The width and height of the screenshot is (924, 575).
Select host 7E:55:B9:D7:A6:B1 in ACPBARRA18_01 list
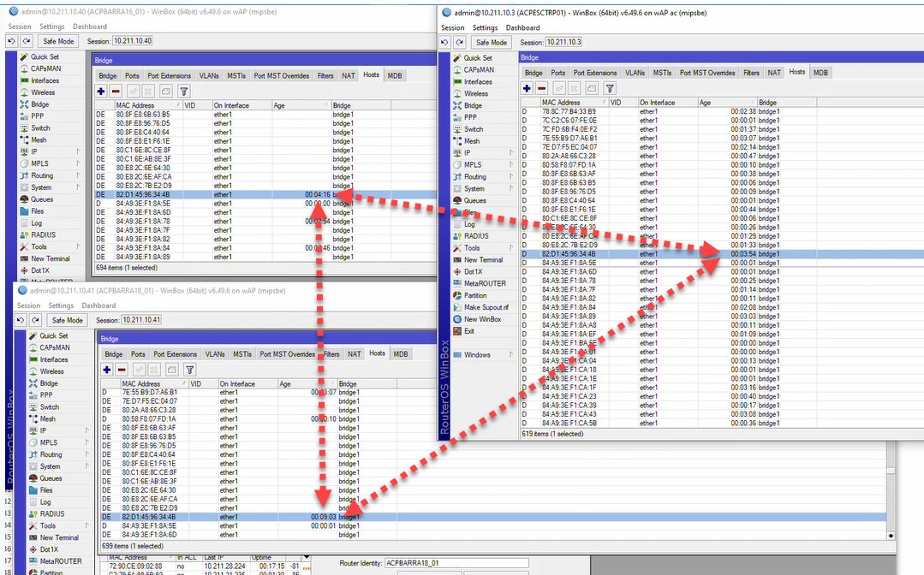point(494,393)
